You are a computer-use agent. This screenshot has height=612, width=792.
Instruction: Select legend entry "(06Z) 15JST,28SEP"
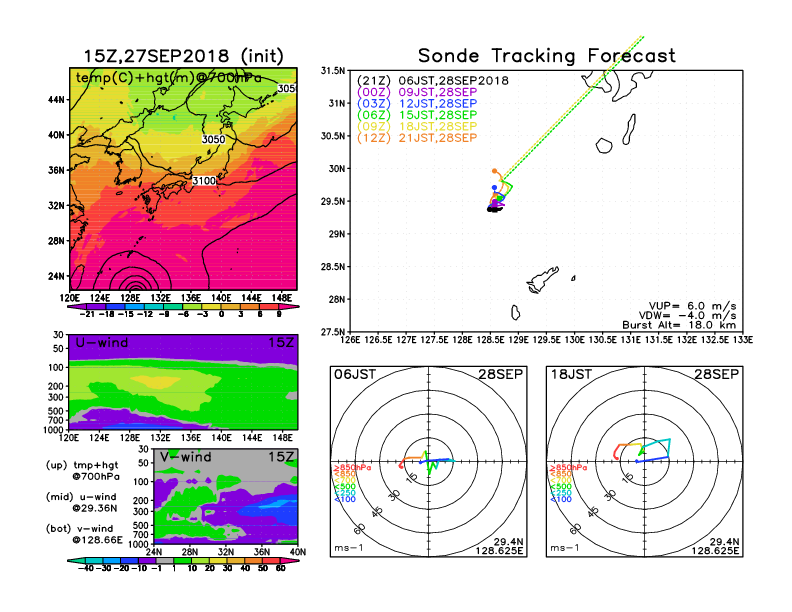(417, 115)
